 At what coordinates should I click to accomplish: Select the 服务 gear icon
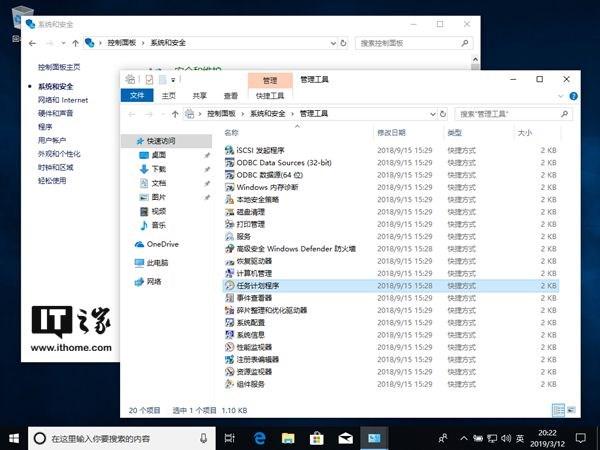coord(229,236)
